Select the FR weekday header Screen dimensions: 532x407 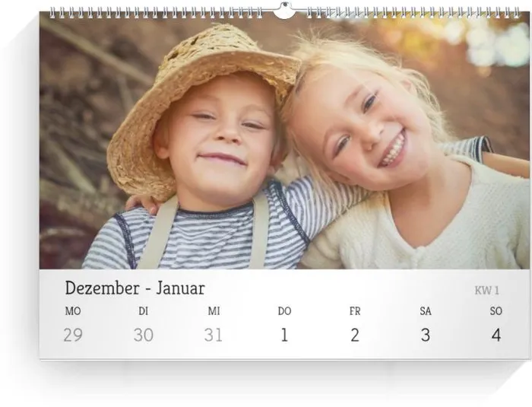[x=355, y=311]
